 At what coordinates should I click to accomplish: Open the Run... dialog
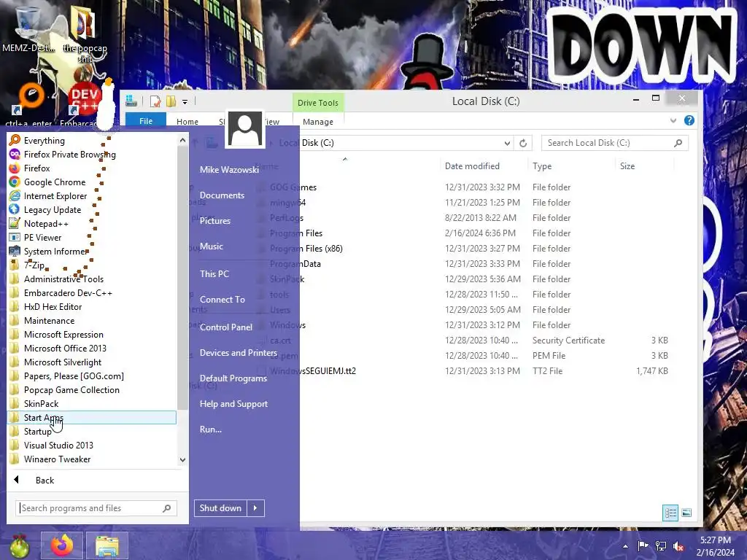[x=211, y=429]
